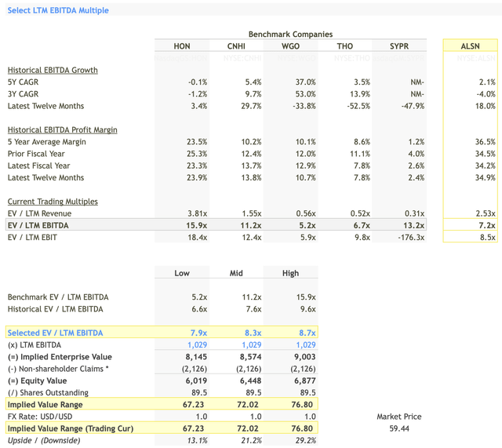Viewport: 502px width, 448px height.
Task: Edit the Selected multiple mid input 8.3x
Action: click(253, 333)
